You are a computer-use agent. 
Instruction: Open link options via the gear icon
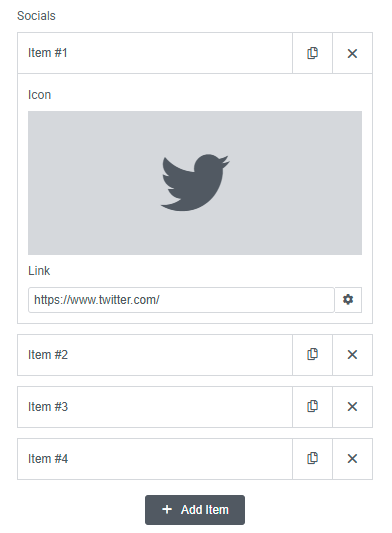point(348,300)
